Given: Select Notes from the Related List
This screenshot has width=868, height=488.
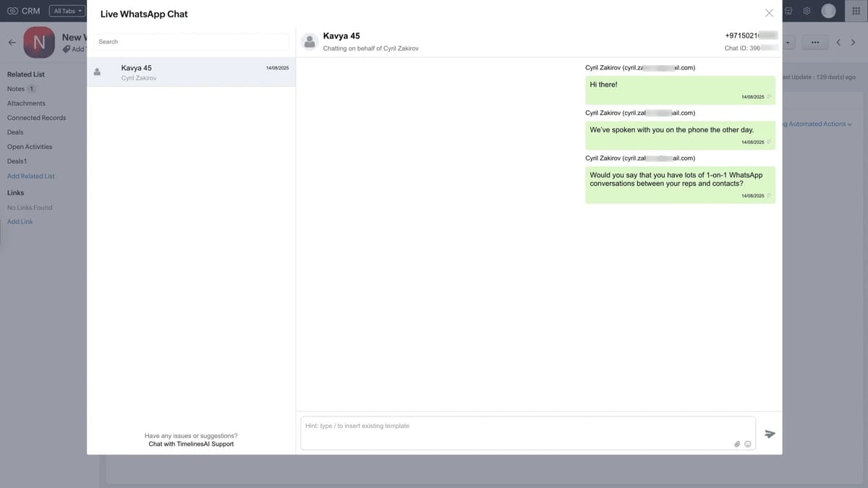Looking at the screenshot, I should [16, 87].
